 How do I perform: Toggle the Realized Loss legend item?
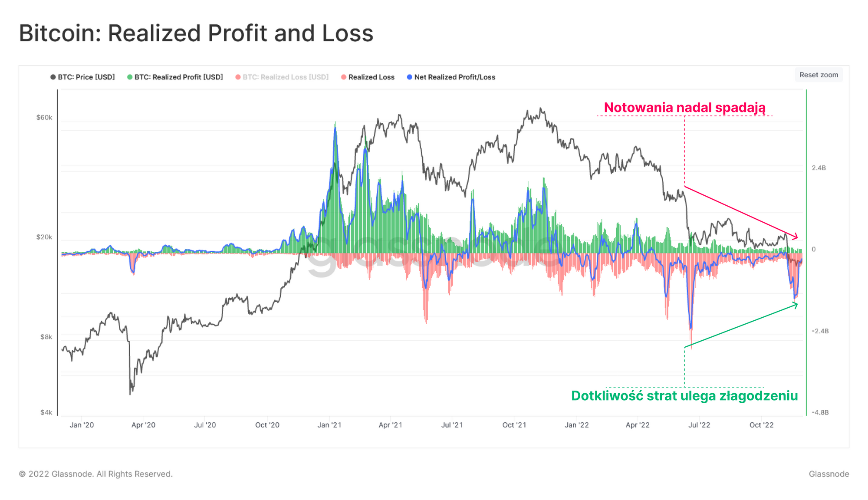[x=371, y=77]
